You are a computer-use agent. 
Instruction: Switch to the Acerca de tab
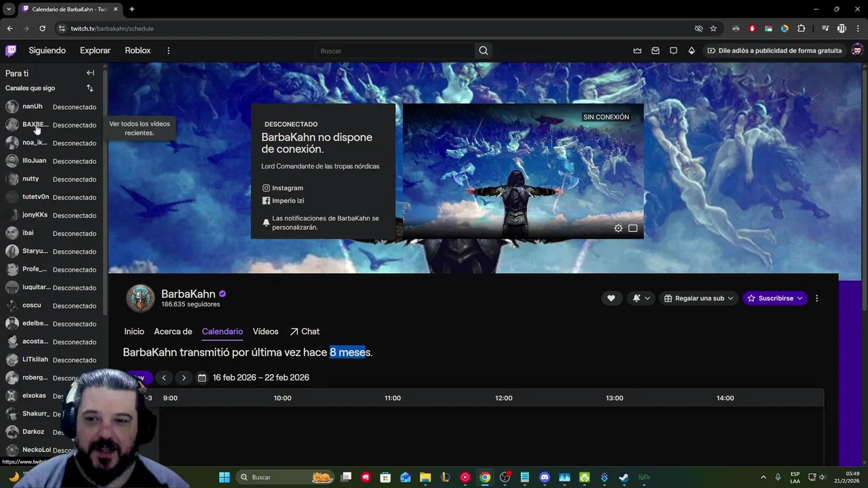coord(173,331)
